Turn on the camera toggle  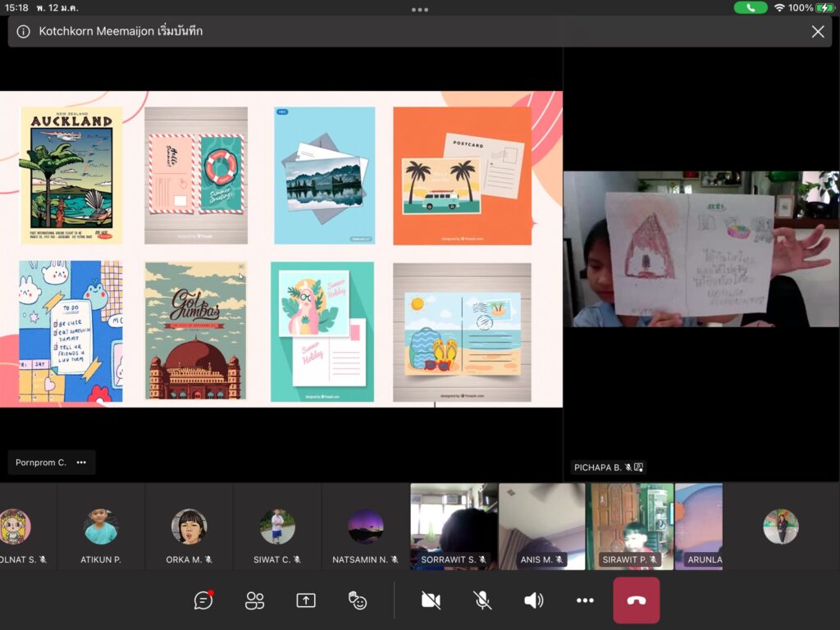point(431,600)
